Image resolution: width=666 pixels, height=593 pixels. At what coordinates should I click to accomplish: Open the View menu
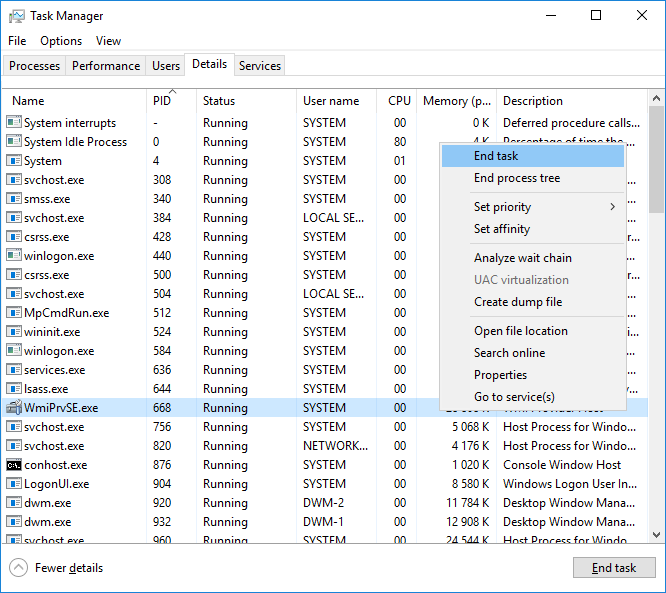(x=108, y=41)
